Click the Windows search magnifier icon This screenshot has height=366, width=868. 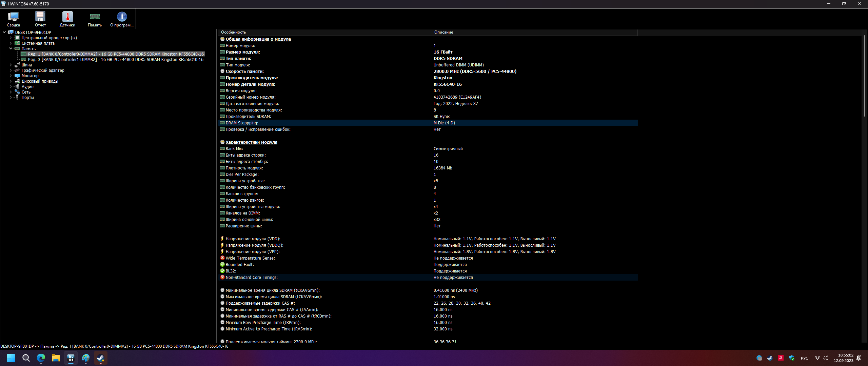pyautogui.click(x=26, y=358)
